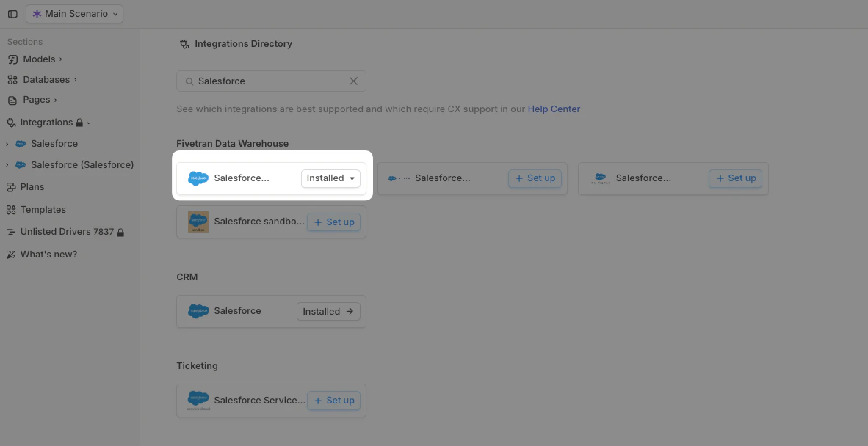This screenshot has height=446, width=868.
Task: Open Unlisted Drivers 7837
Action: click(x=67, y=232)
